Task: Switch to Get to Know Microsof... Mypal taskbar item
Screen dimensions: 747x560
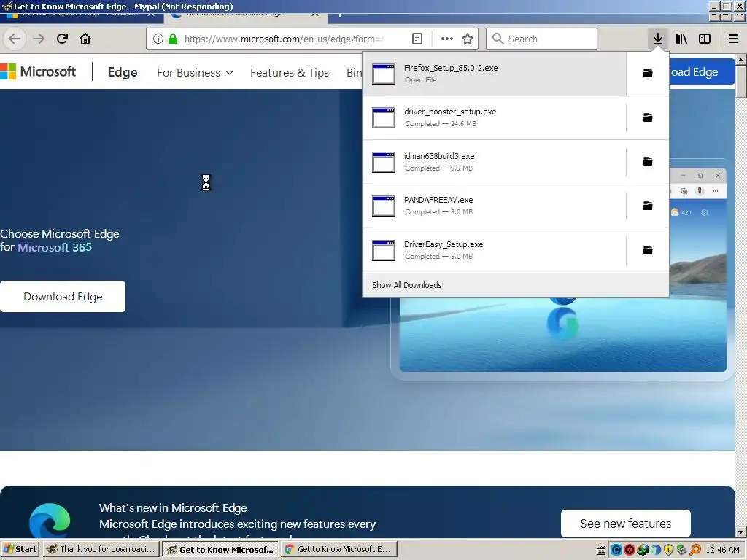Action: [x=220, y=549]
